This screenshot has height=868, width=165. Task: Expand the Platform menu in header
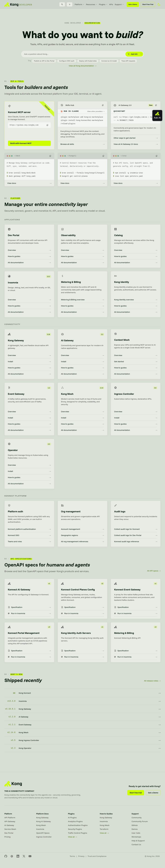[79, 5]
